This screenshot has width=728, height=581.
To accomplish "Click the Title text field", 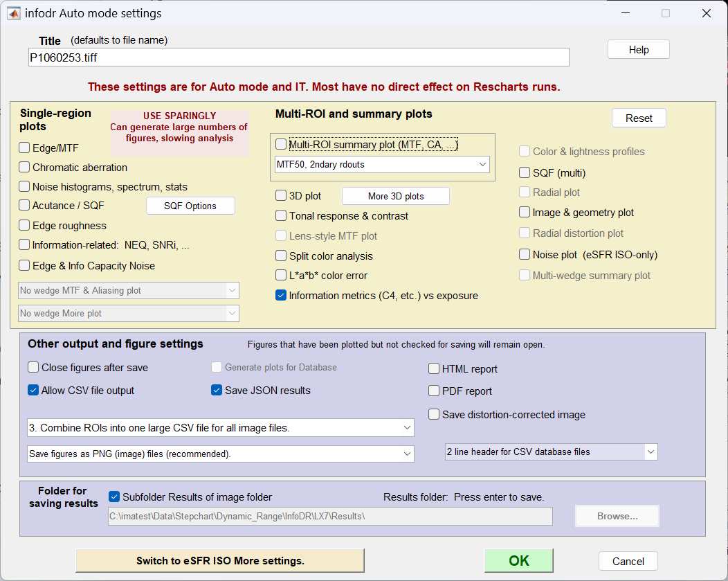I will [298, 57].
